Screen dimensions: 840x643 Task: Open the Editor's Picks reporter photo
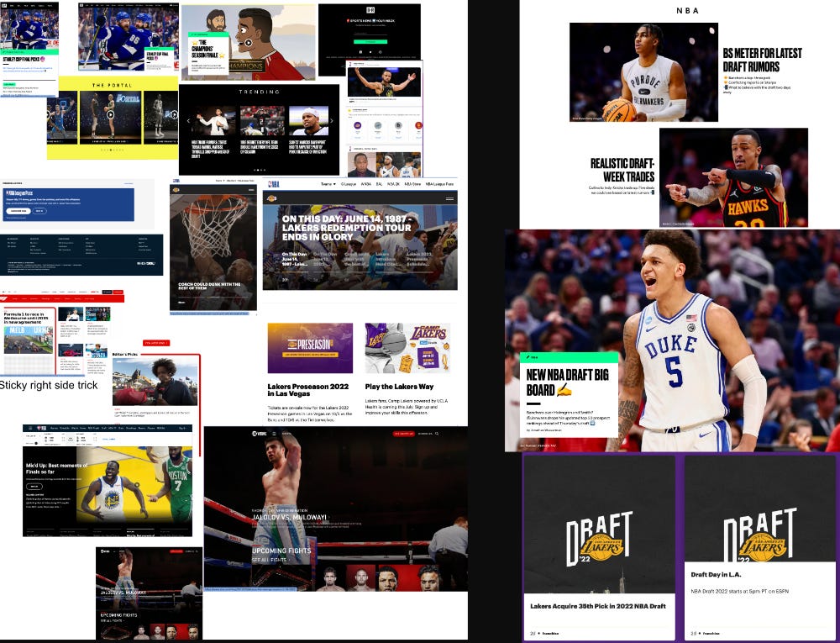click(x=155, y=382)
